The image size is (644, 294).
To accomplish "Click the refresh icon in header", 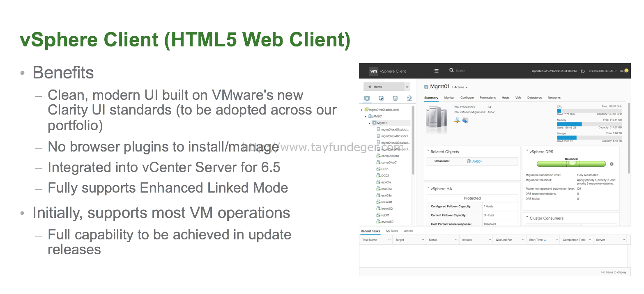I will [x=582, y=71].
